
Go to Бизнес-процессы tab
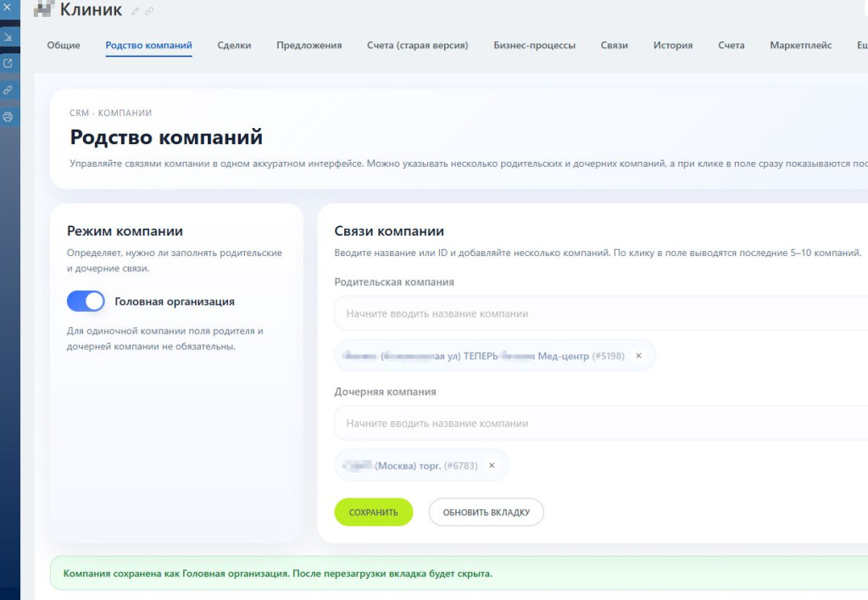534,46
